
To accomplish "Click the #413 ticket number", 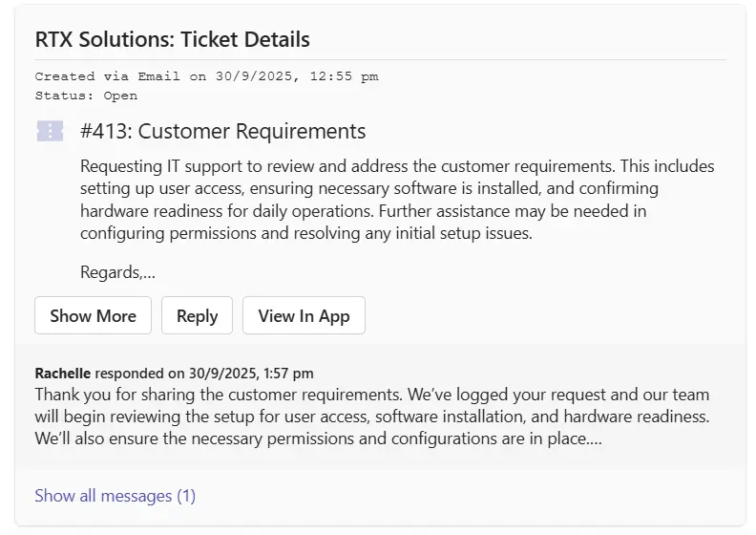I will tap(105, 131).
